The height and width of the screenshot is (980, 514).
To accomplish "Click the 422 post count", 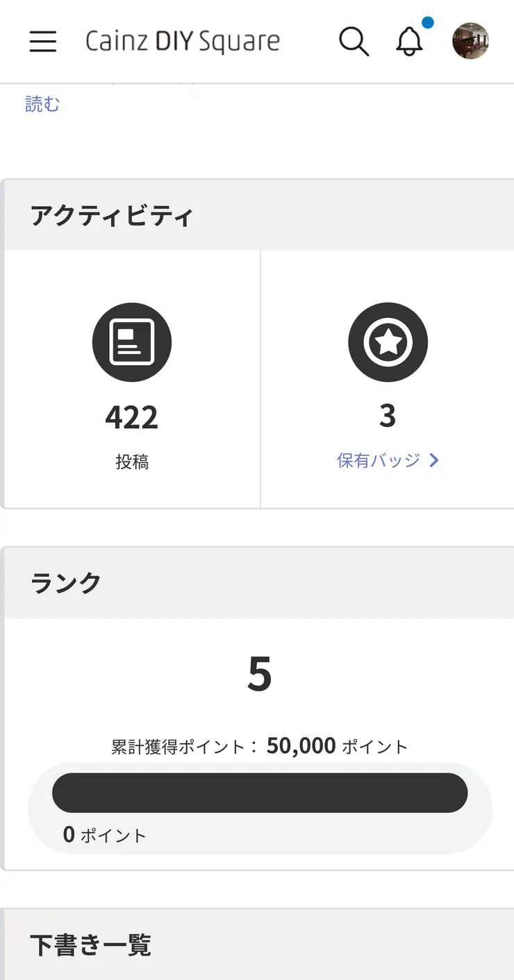I will [x=132, y=417].
